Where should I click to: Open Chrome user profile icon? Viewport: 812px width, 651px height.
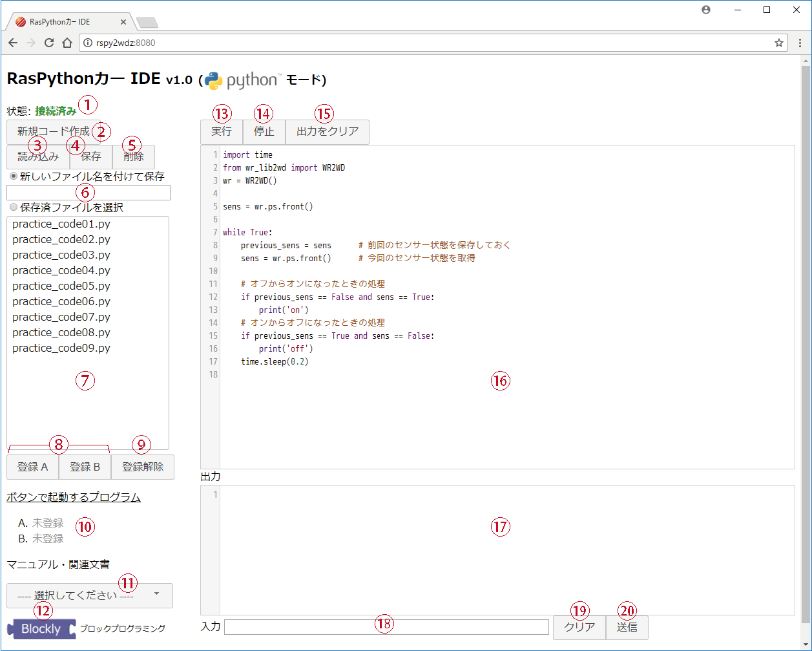tap(705, 10)
